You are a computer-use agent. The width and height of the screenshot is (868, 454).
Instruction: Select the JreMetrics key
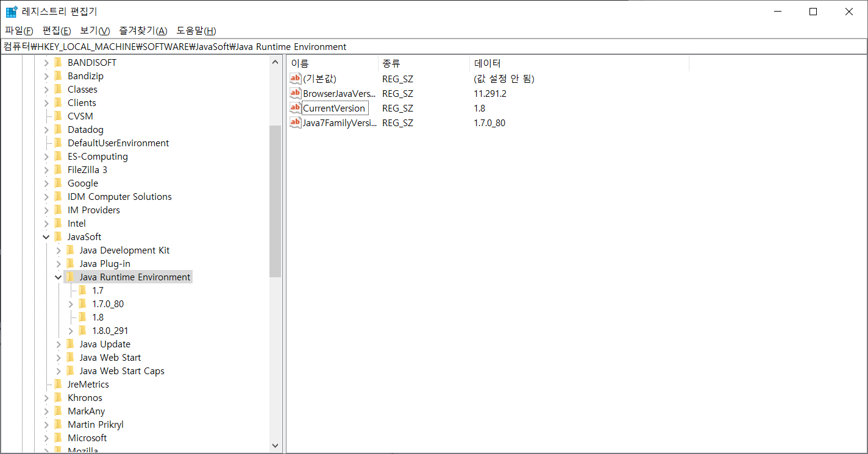88,384
